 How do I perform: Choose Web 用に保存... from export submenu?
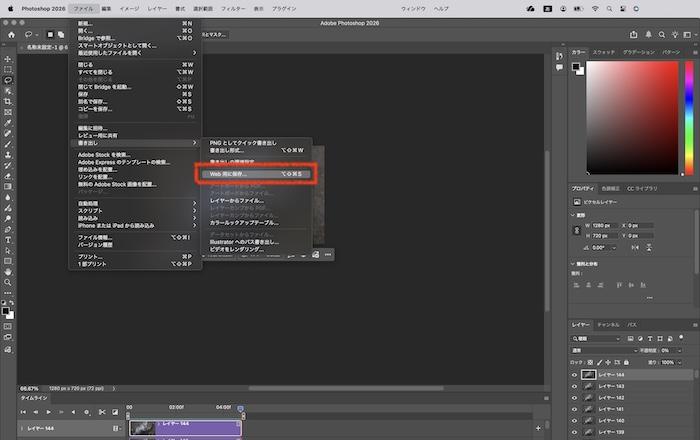256,174
